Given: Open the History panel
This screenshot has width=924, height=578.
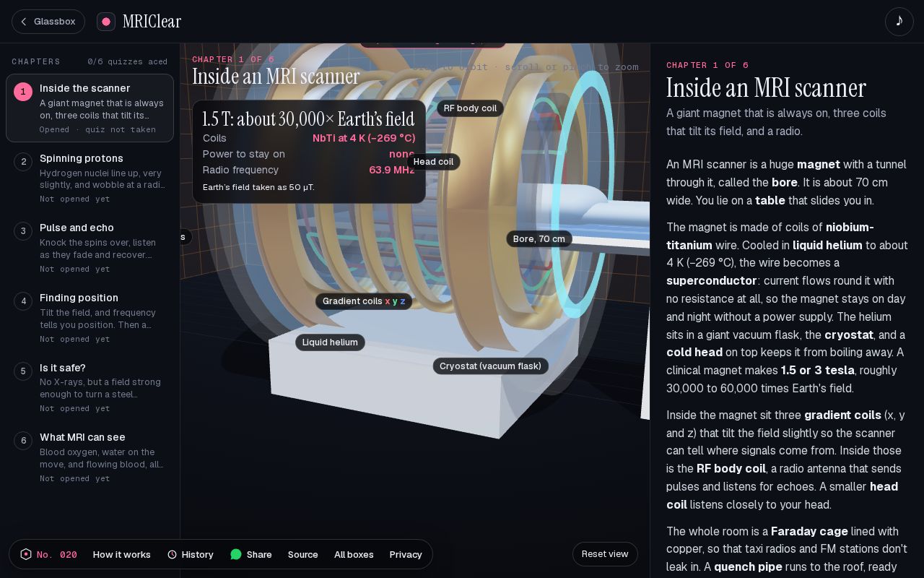Looking at the screenshot, I should point(191,554).
